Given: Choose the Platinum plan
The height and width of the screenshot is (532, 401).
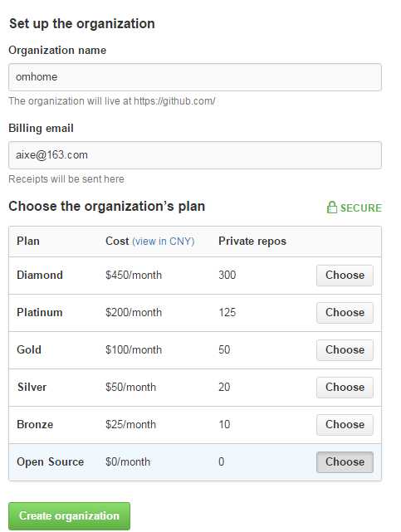Looking at the screenshot, I should [x=345, y=313].
